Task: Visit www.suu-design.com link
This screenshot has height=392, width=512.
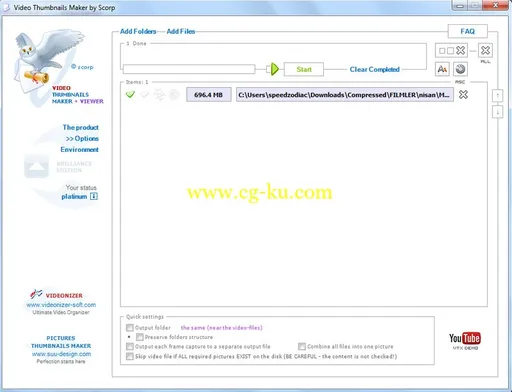Action: (x=61, y=354)
